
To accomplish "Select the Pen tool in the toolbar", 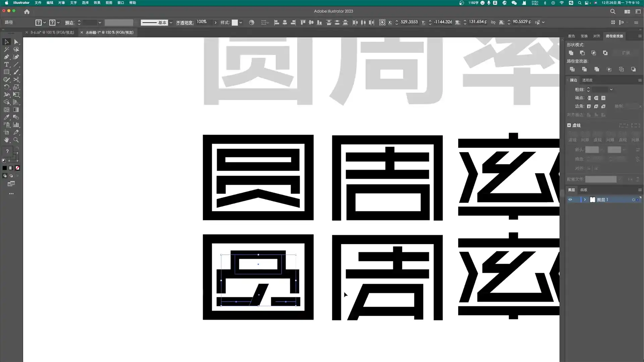I will [7, 57].
